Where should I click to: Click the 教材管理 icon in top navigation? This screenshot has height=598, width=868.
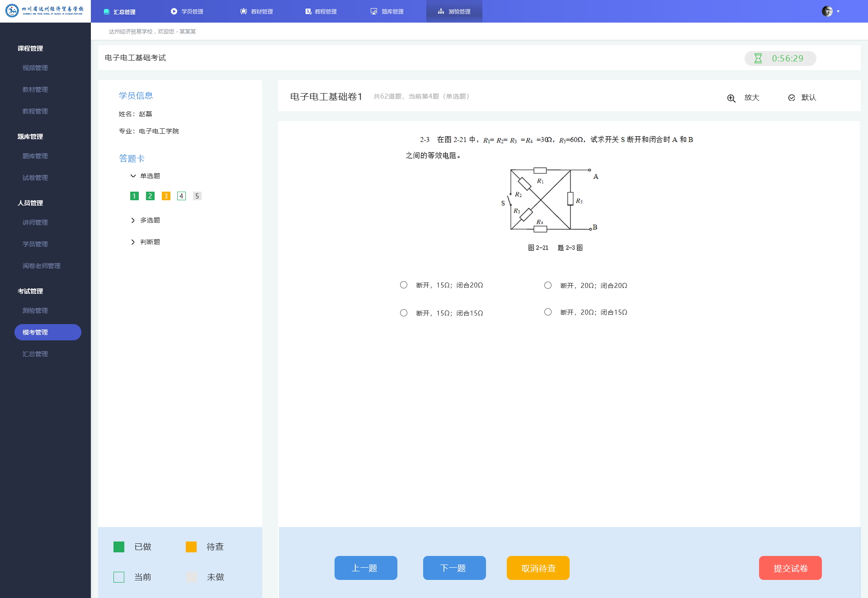click(244, 11)
